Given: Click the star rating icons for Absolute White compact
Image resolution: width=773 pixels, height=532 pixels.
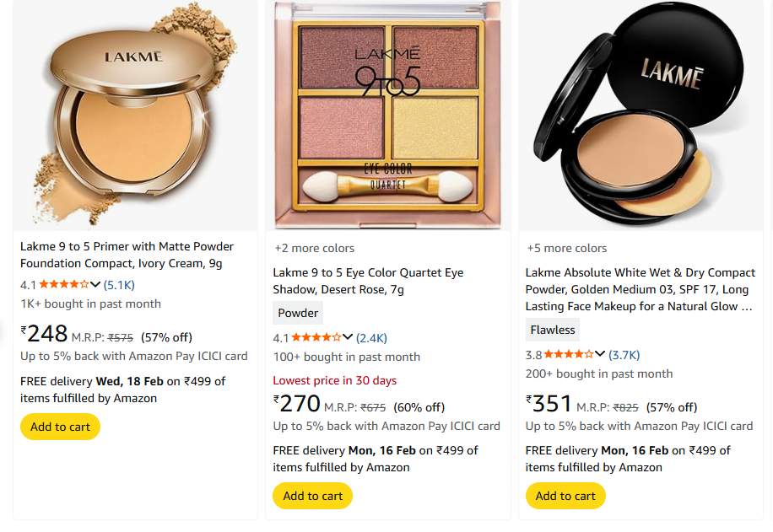Looking at the screenshot, I should [568, 355].
